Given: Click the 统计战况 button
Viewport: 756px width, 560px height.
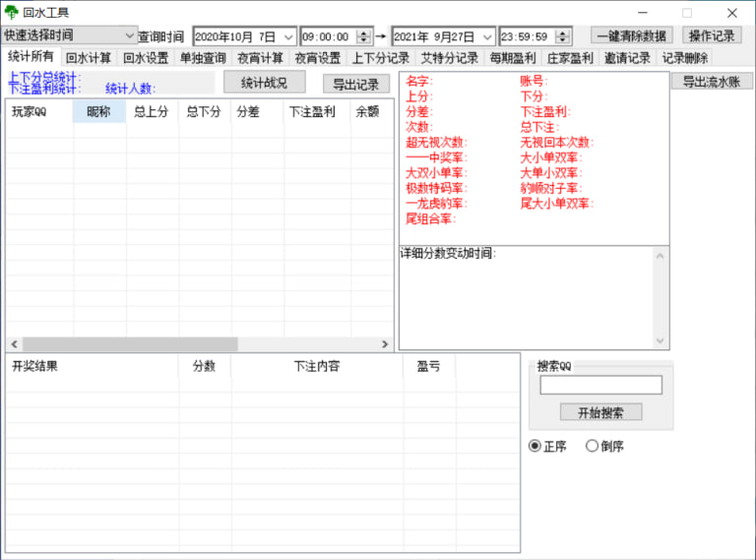Looking at the screenshot, I should tap(264, 83).
